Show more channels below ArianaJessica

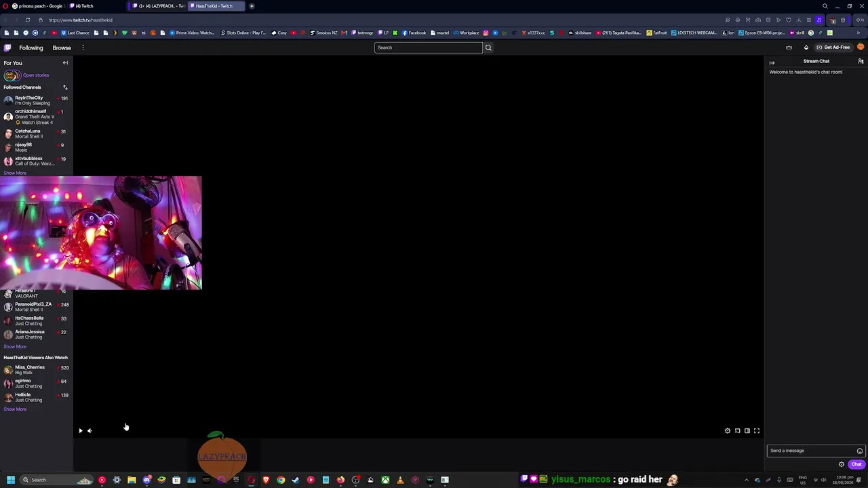tap(15, 346)
